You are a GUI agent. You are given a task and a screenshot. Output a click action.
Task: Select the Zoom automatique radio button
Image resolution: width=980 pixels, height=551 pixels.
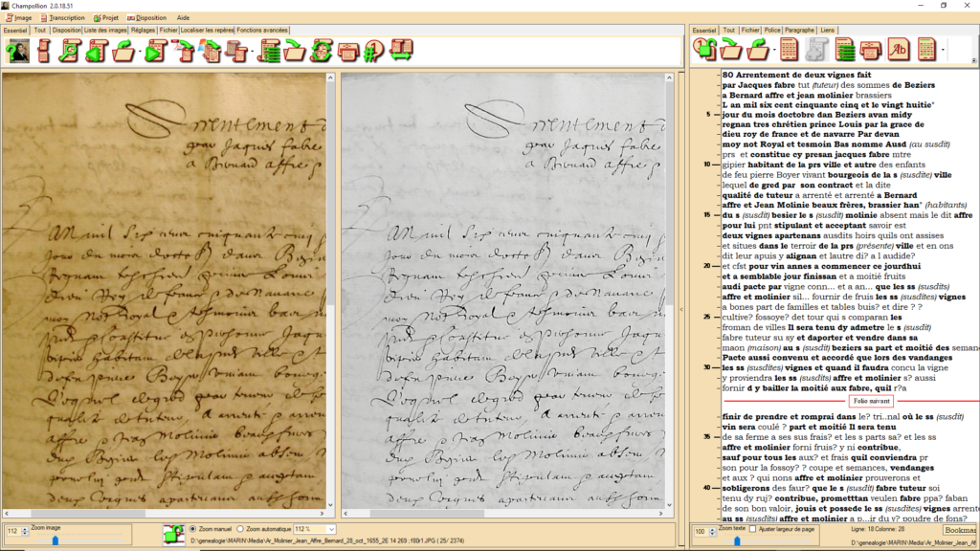(x=240, y=529)
